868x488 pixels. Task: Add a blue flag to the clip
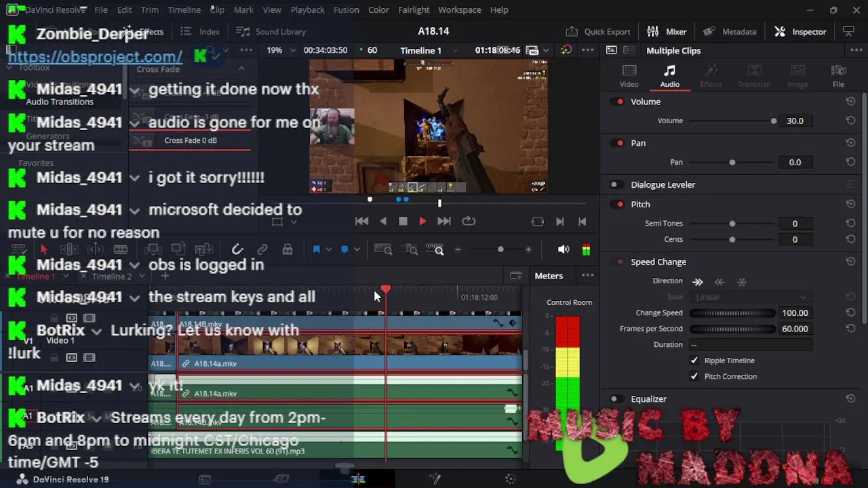tap(316, 249)
